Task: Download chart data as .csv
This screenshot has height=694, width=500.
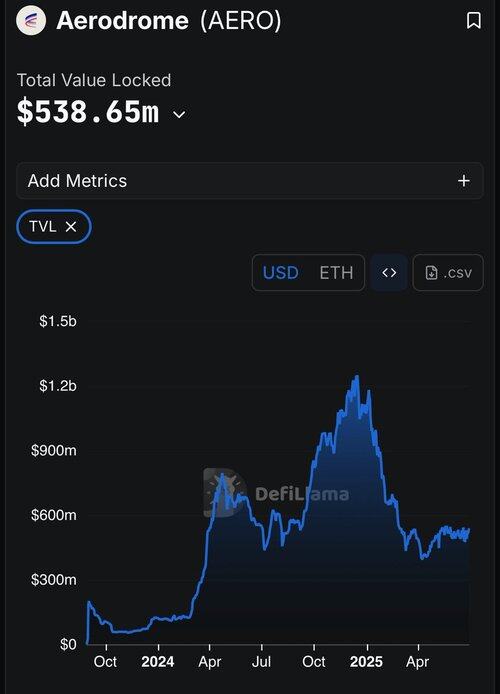Action: (448, 273)
